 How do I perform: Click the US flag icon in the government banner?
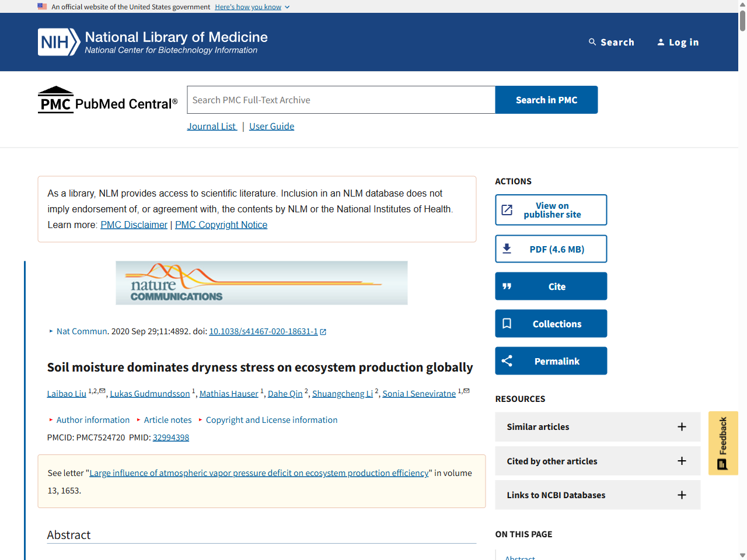pos(41,6)
